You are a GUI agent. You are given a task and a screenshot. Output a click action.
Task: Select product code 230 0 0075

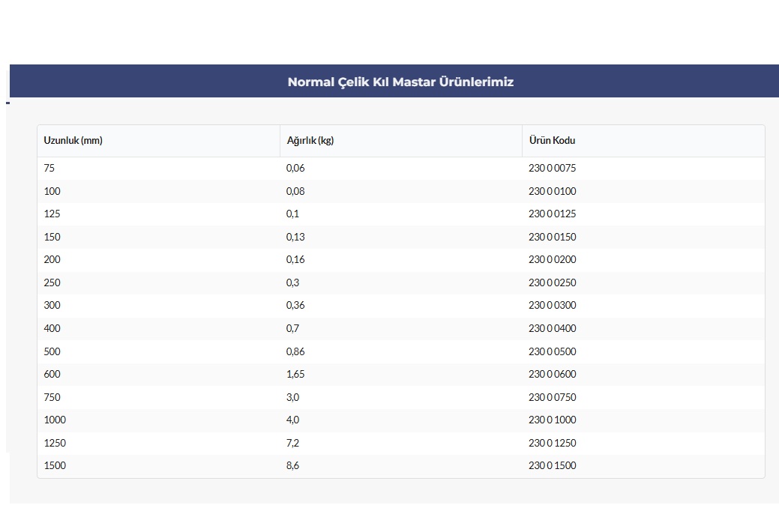click(552, 169)
